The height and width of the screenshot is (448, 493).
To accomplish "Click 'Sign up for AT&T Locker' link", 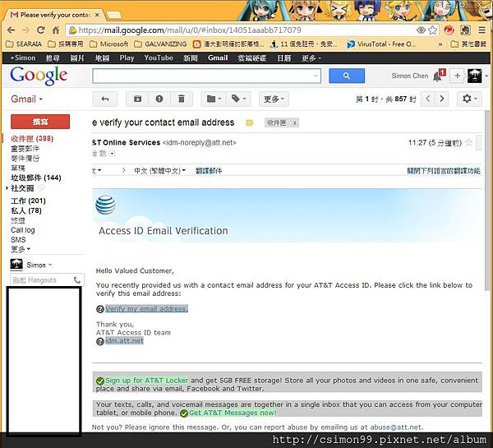I will click(146, 381).
